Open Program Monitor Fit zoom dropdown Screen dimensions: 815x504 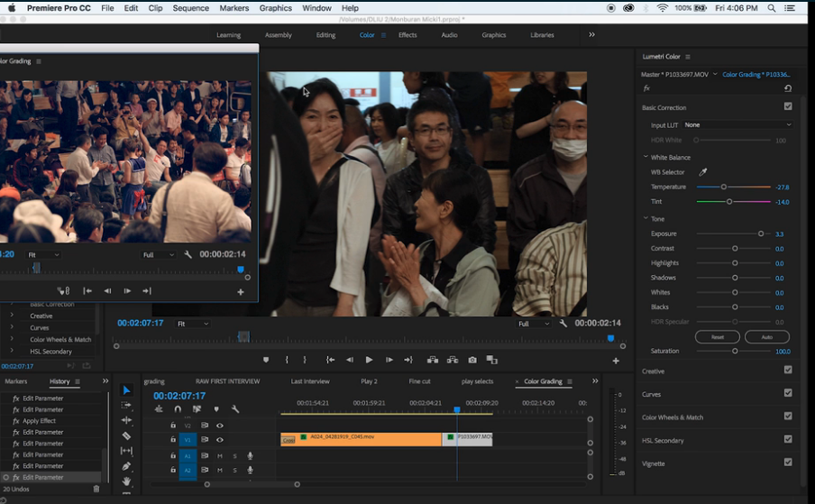(192, 324)
